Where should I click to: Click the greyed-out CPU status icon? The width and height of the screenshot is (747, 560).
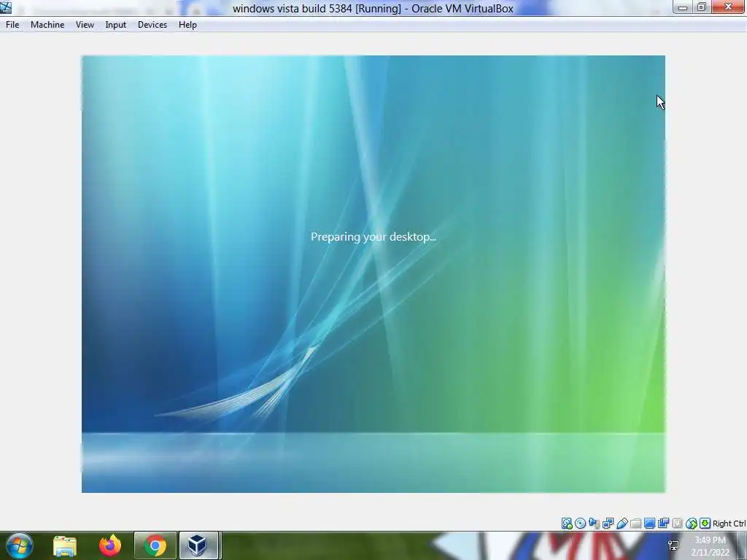(677, 524)
